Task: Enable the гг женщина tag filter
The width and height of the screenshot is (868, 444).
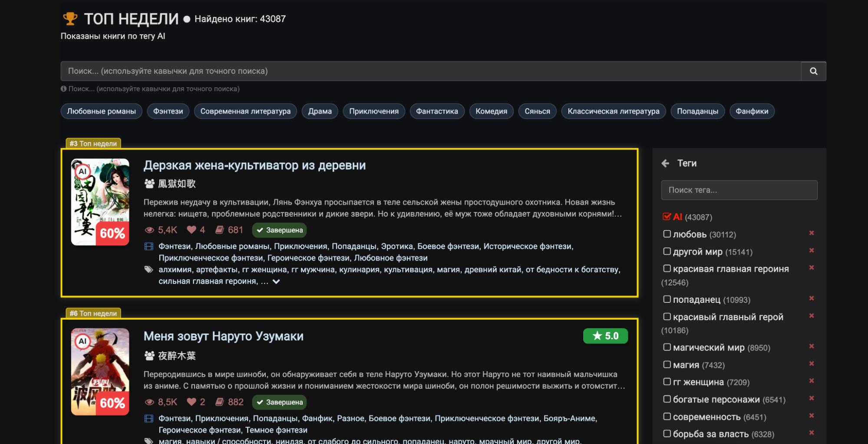Action: pos(667,381)
